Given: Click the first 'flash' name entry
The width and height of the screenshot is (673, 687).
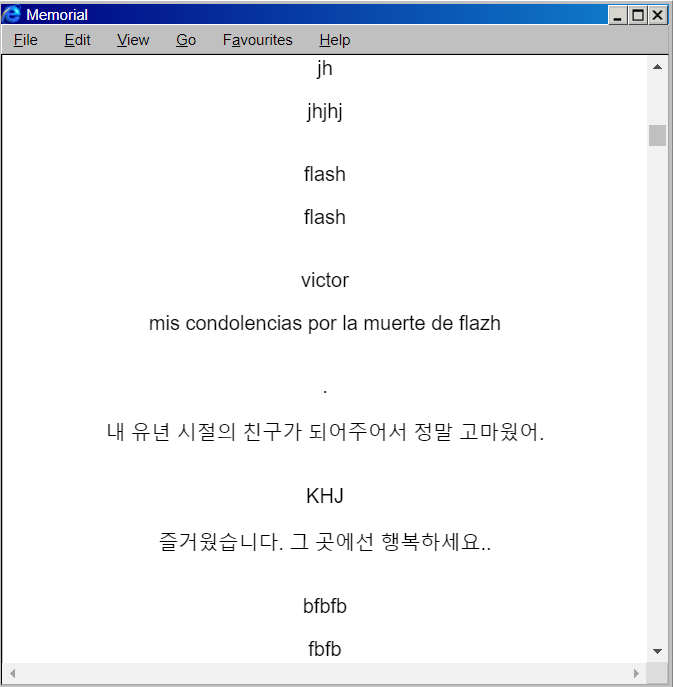Looking at the screenshot, I should click(325, 174).
